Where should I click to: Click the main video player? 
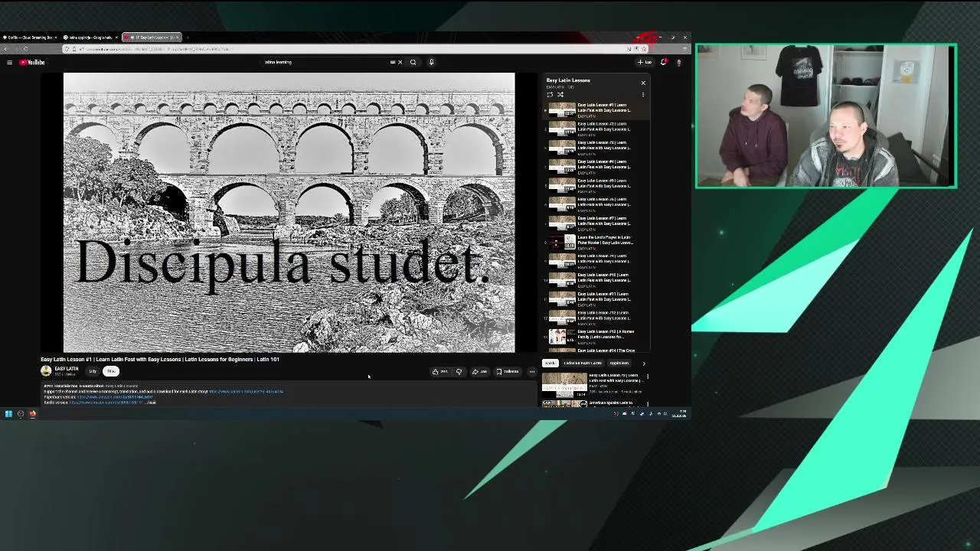click(289, 213)
